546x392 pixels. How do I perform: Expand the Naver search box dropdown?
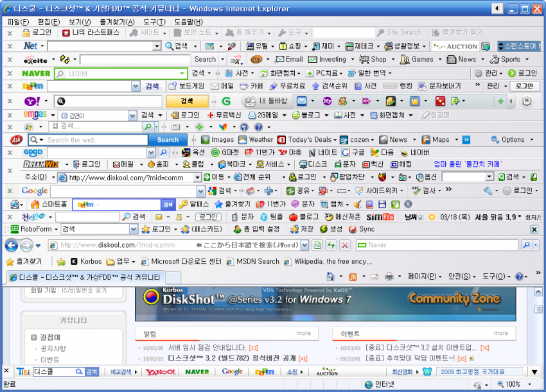[x=182, y=73]
